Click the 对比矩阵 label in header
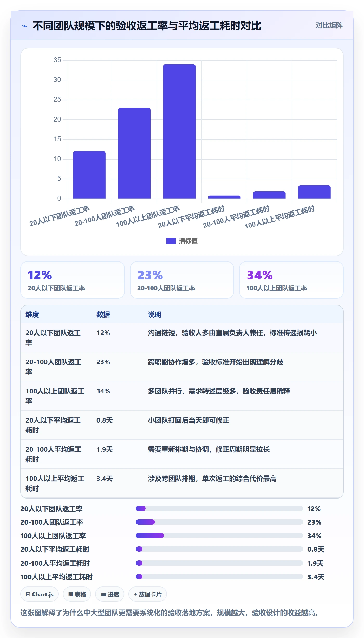This screenshot has width=364, height=638. coord(329,25)
